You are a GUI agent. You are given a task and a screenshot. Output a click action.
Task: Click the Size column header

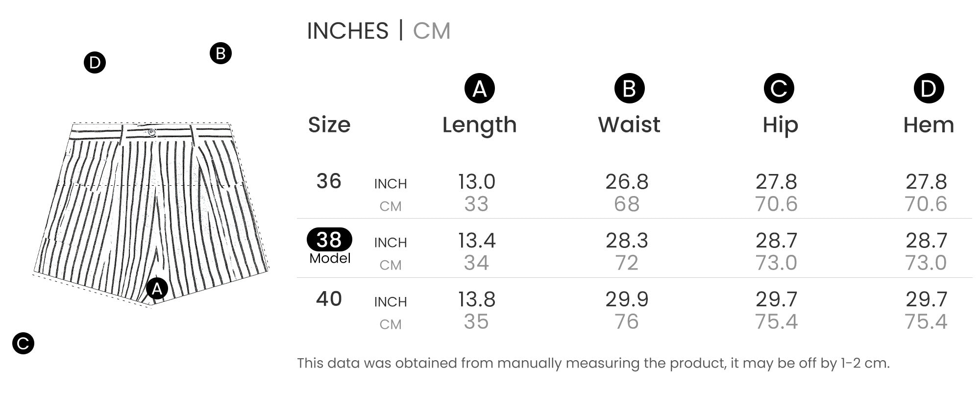click(x=329, y=125)
